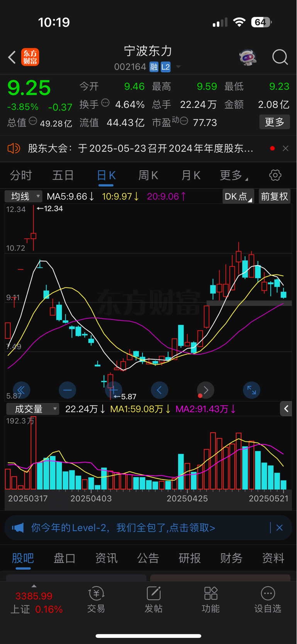
Task: Move chart right one candle
Action: click(205, 390)
